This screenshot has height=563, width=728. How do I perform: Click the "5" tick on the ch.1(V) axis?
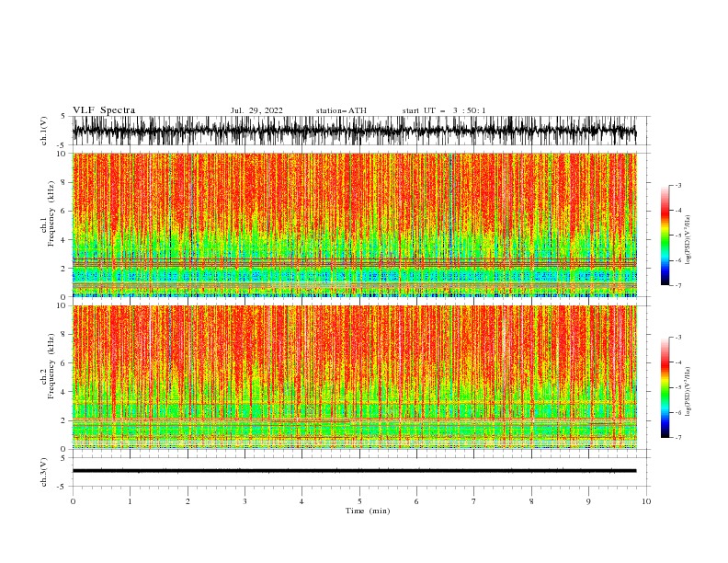pos(63,116)
